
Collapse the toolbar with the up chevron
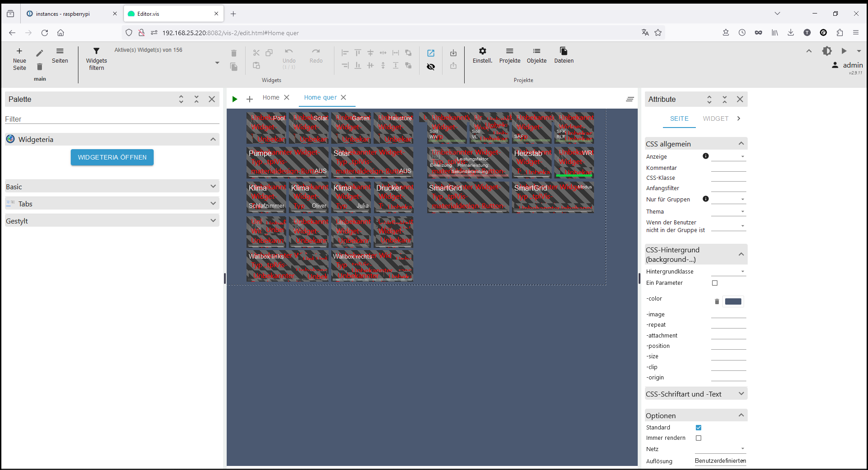pyautogui.click(x=809, y=51)
